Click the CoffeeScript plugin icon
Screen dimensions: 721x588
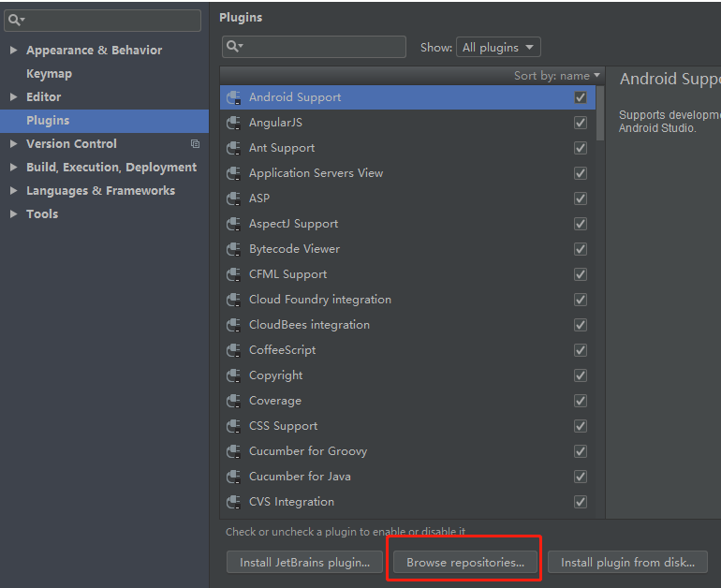(234, 350)
